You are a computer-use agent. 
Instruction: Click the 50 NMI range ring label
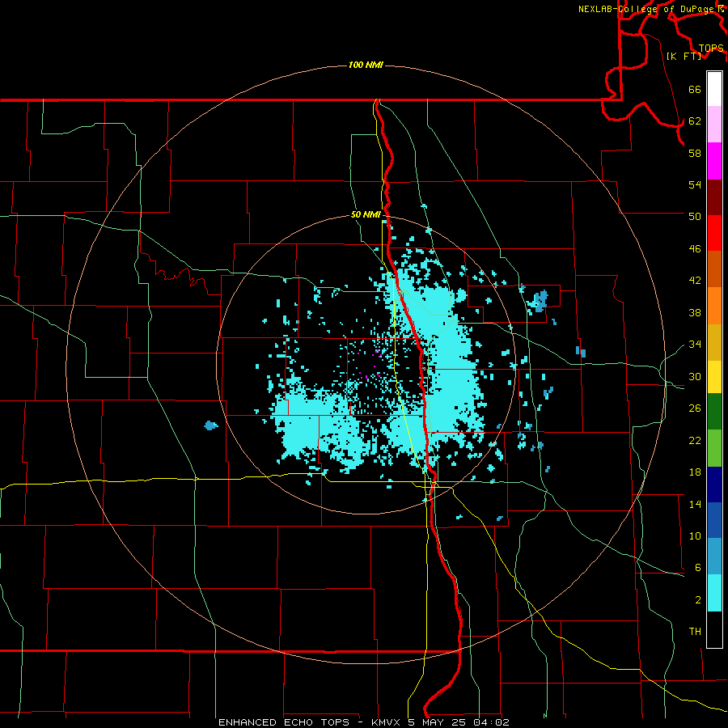[x=366, y=214]
